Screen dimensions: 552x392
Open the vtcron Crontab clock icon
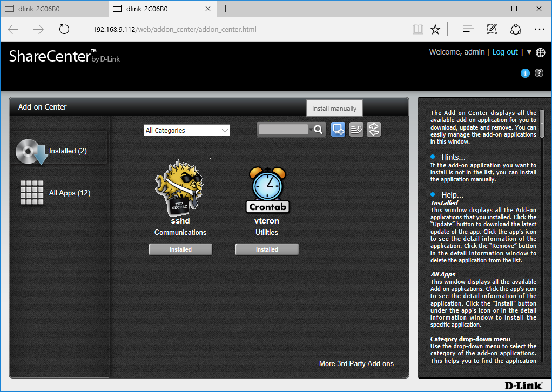267,190
